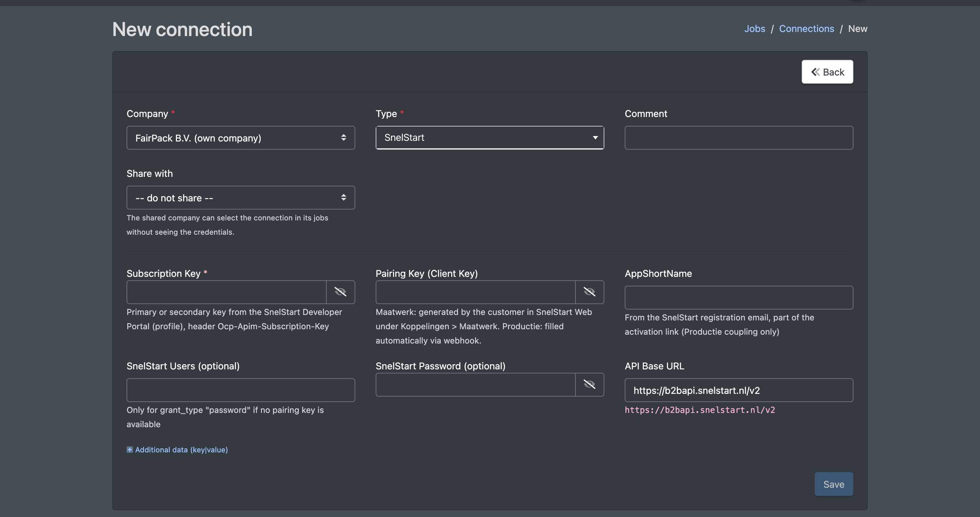
Task: Focus the SnelStart Password (optional) field
Action: 476,385
